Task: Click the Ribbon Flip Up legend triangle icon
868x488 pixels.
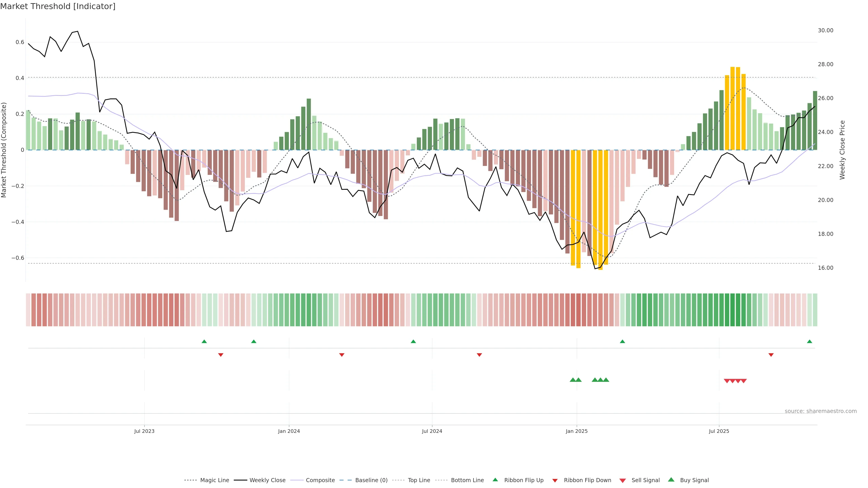Action: pyautogui.click(x=495, y=480)
